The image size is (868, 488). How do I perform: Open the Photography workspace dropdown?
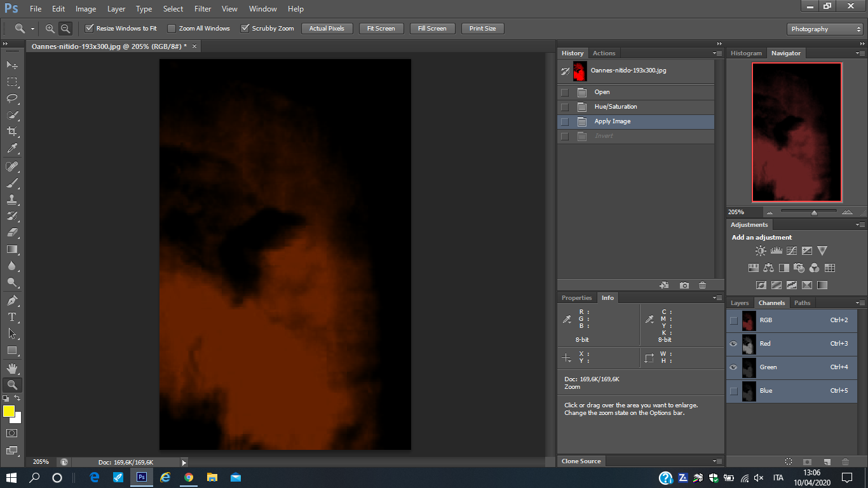(824, 29)
